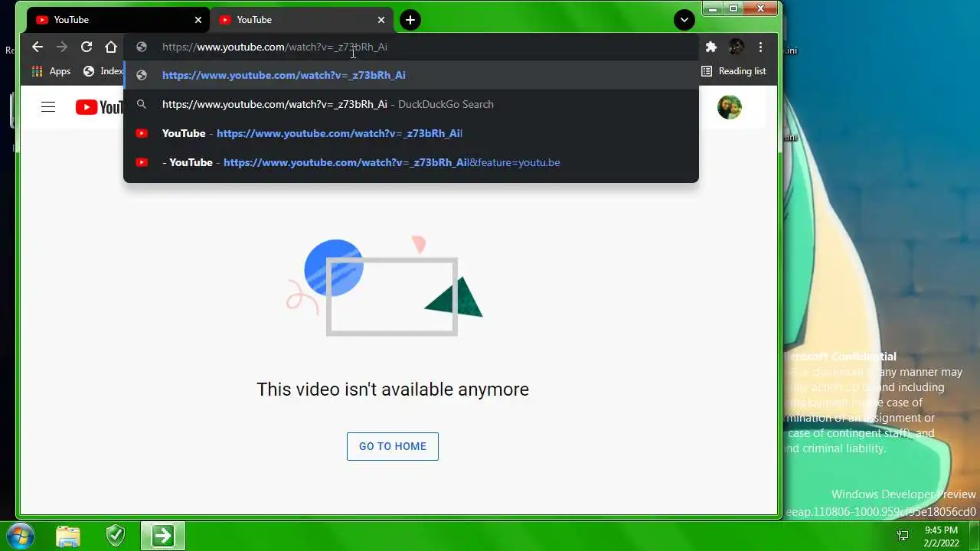Click the YouTube logo
This screenshot has height=551, width=980.
[x=100, y=107]
